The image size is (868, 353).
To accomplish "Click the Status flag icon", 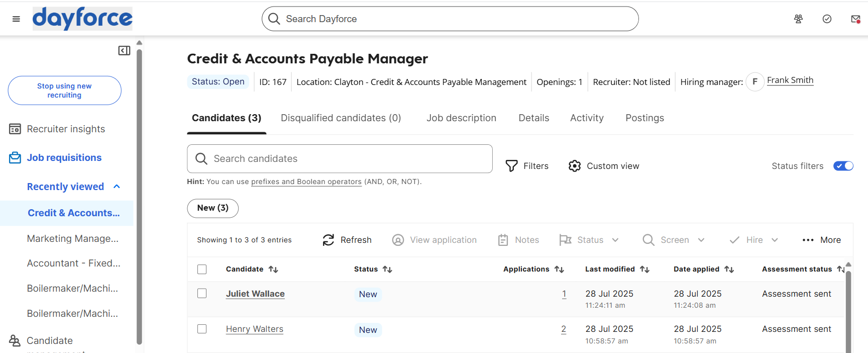I will [565, 240].
